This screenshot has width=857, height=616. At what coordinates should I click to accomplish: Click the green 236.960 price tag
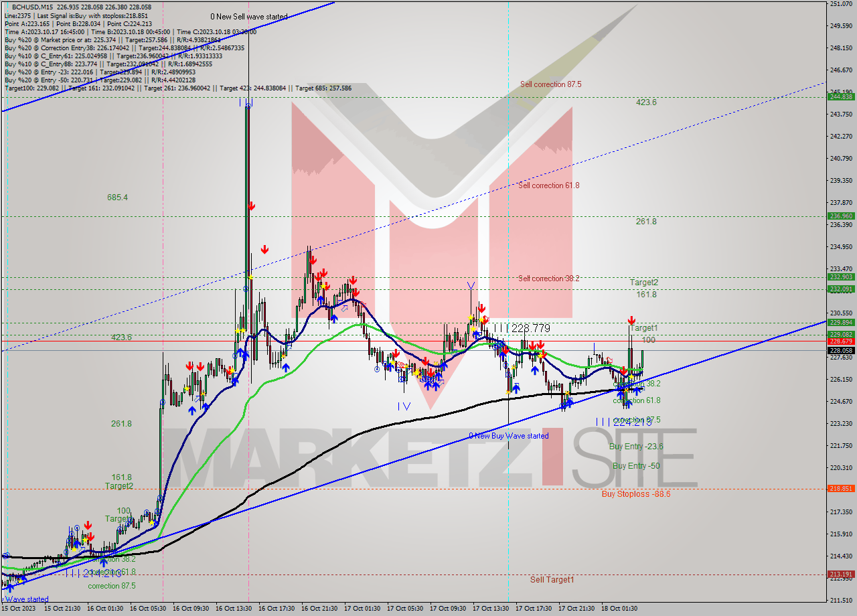pos(841,216)
